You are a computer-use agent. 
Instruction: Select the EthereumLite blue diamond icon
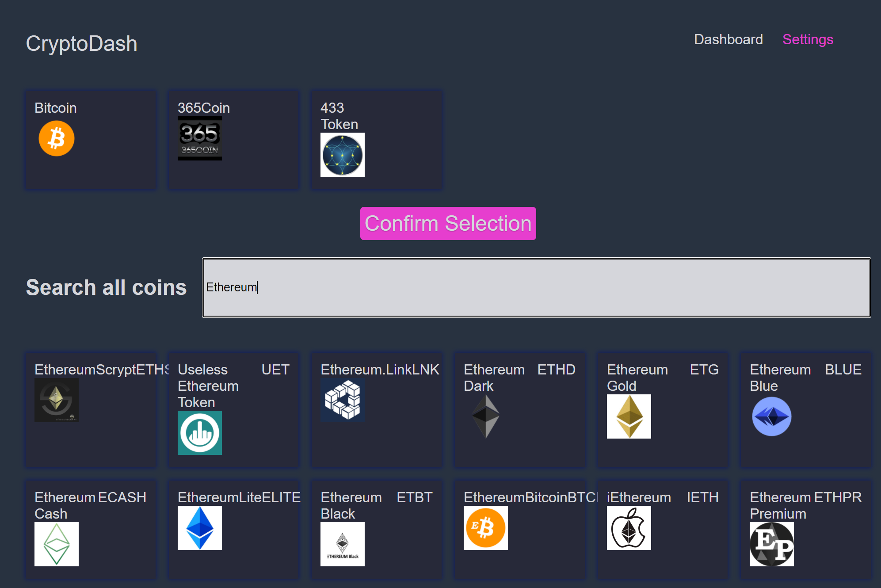[200, 528]
